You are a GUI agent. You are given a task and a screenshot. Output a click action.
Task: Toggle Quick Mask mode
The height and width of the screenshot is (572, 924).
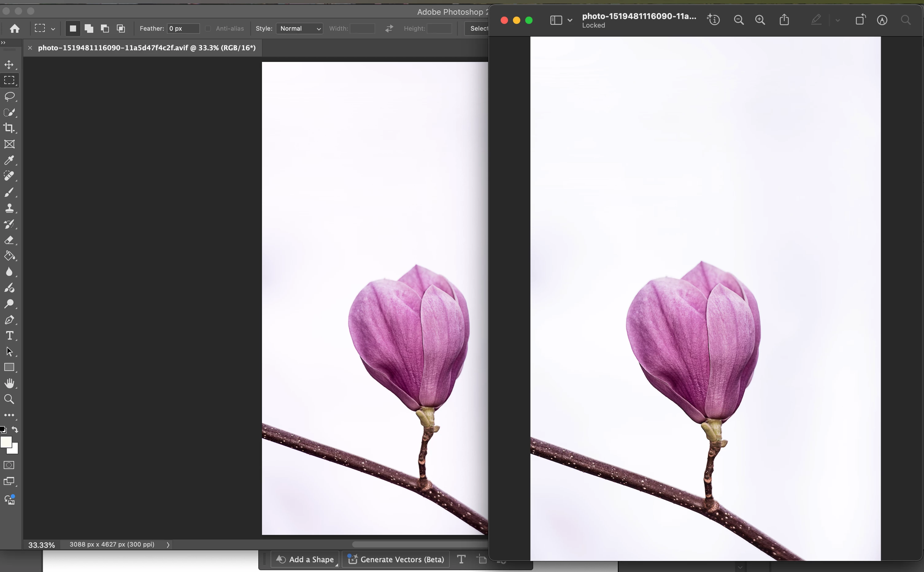(9, 465)
